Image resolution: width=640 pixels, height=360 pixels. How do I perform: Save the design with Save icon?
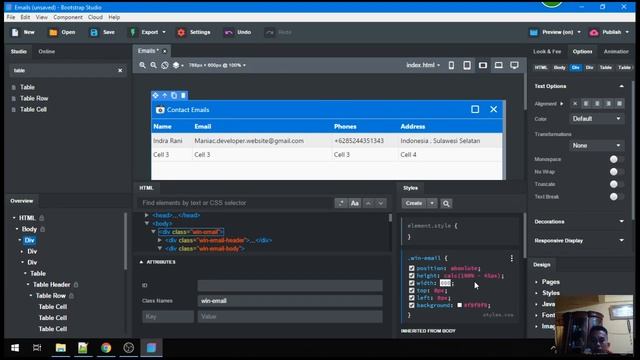tap(94, 32)
